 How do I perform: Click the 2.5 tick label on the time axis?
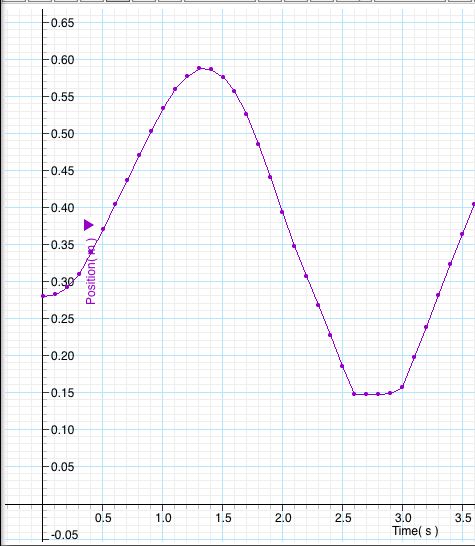[x=343, y=518]
